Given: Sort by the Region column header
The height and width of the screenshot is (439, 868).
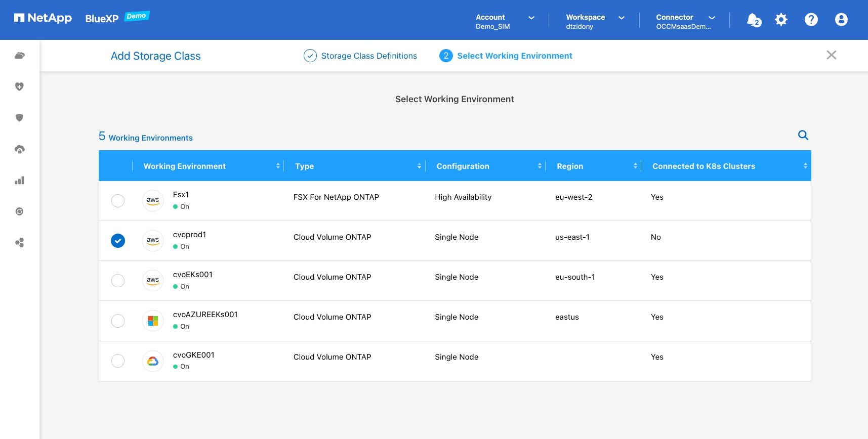Looking at the screenshot, I should [x=570, y=166].
